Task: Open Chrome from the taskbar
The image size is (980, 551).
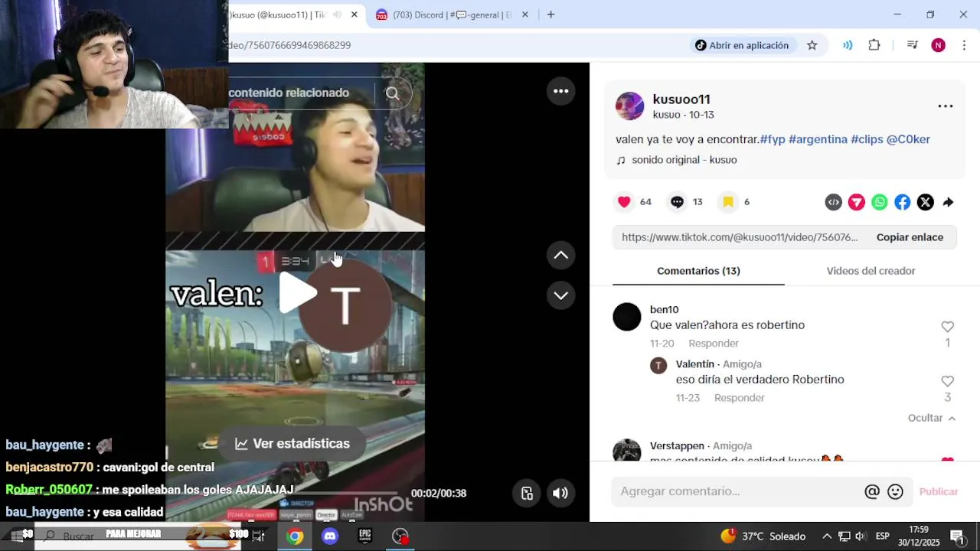Action: [295, 536]
